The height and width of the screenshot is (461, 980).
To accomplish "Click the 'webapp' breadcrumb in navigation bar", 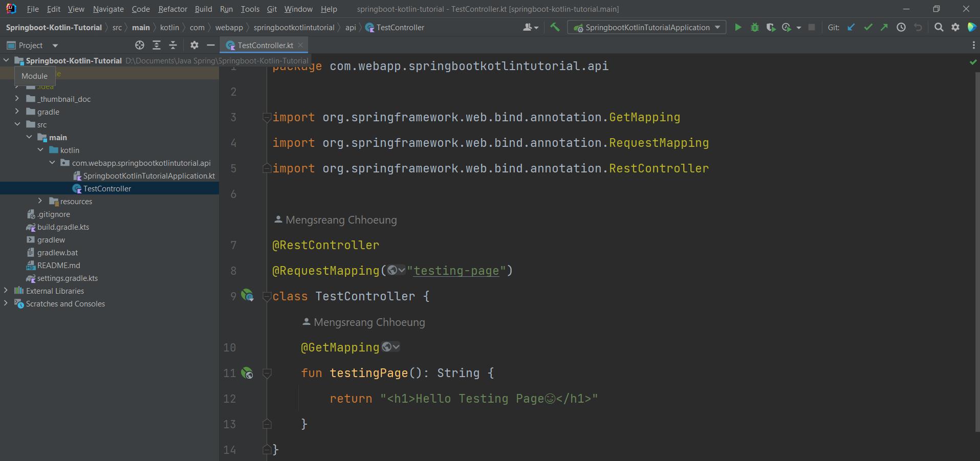I will click(x=229, y=27).
